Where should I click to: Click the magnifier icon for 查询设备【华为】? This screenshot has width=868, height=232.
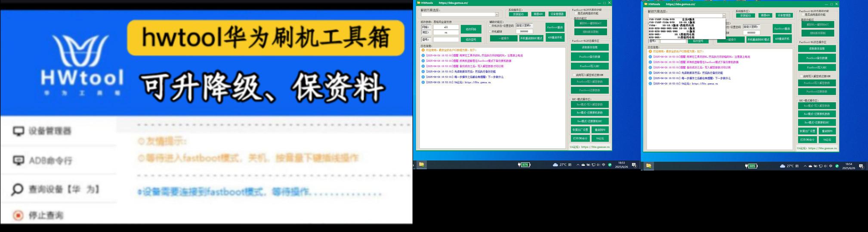tap(17, 189)
